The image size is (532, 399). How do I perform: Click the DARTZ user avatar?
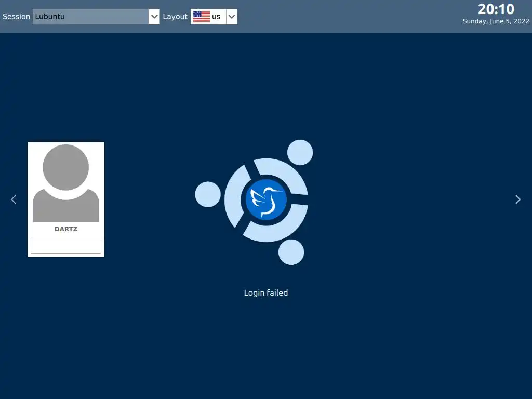66,183
